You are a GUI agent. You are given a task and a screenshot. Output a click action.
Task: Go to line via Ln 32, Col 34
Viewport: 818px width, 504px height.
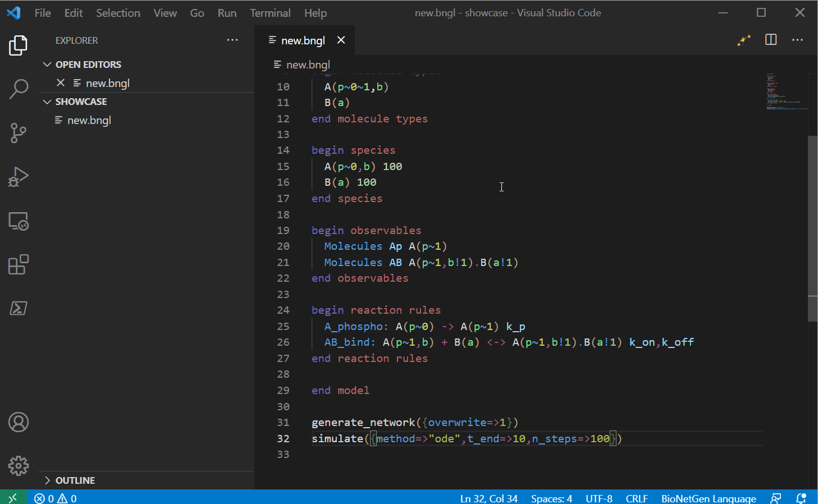(489, 498)
